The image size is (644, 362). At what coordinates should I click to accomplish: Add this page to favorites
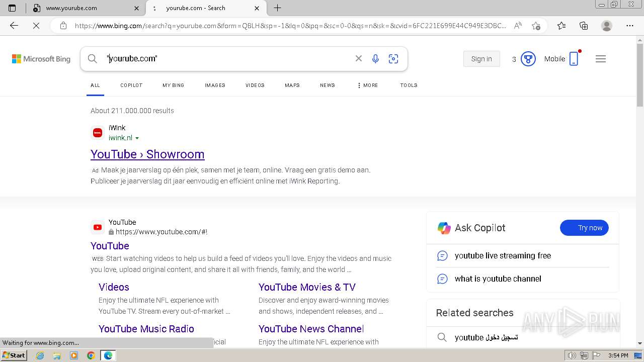(x=536, y=26)
